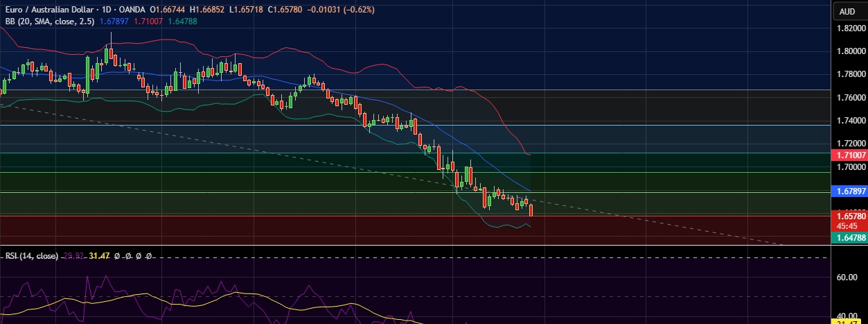Click the yellow RSI average value 31.47

(100, 256)
